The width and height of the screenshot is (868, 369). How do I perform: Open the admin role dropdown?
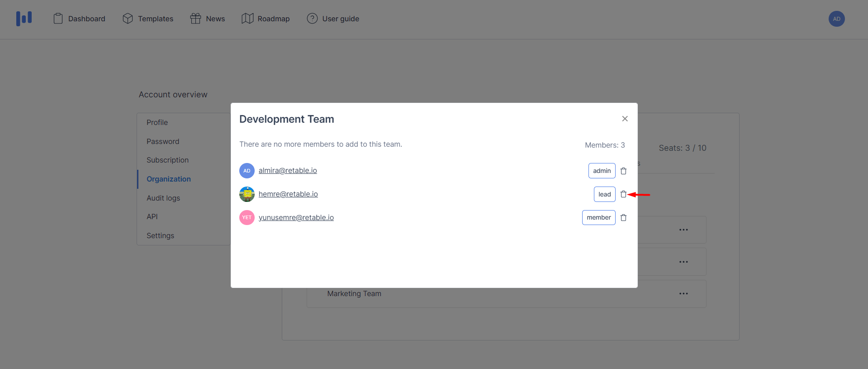coord(602,171)
